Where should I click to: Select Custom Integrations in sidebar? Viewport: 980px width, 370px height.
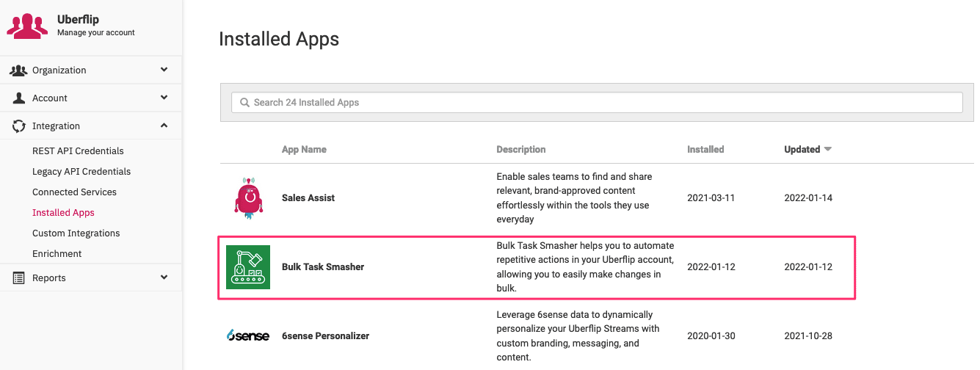[x=76, y=233]
